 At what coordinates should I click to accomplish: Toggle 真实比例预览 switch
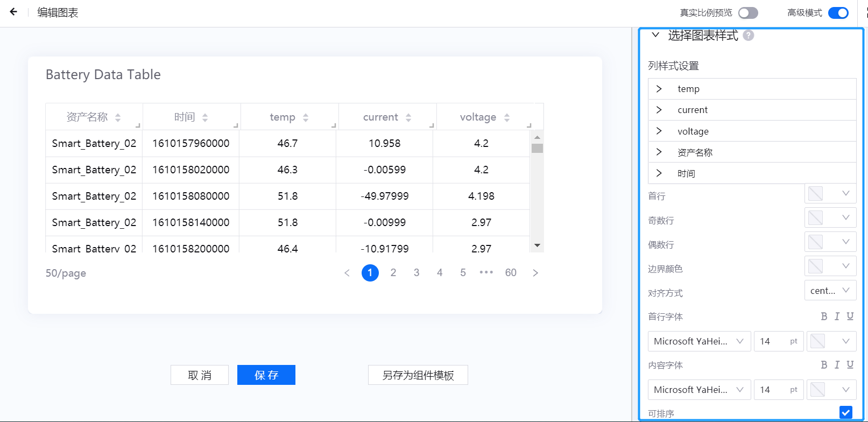[x=748, y=13]
